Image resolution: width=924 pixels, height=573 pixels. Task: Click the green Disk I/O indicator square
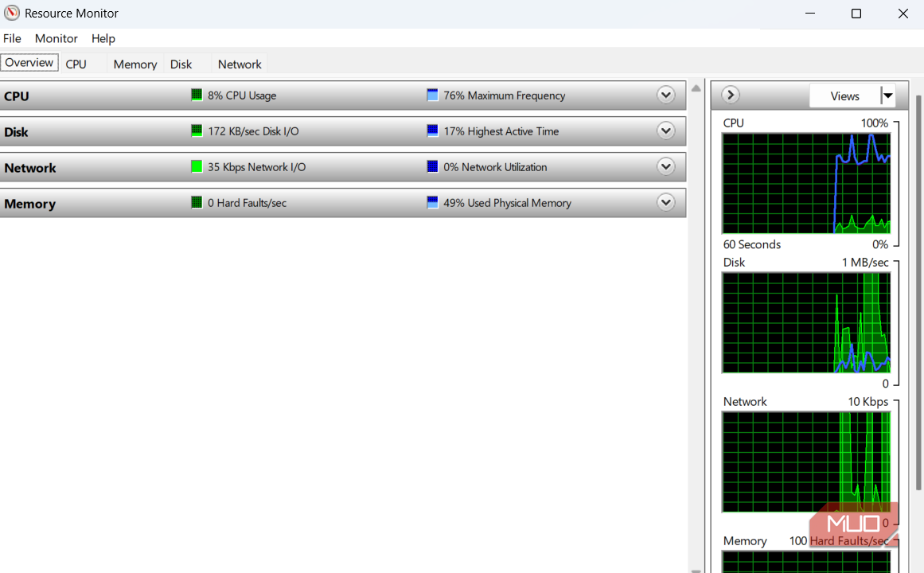tap(197, 131)
